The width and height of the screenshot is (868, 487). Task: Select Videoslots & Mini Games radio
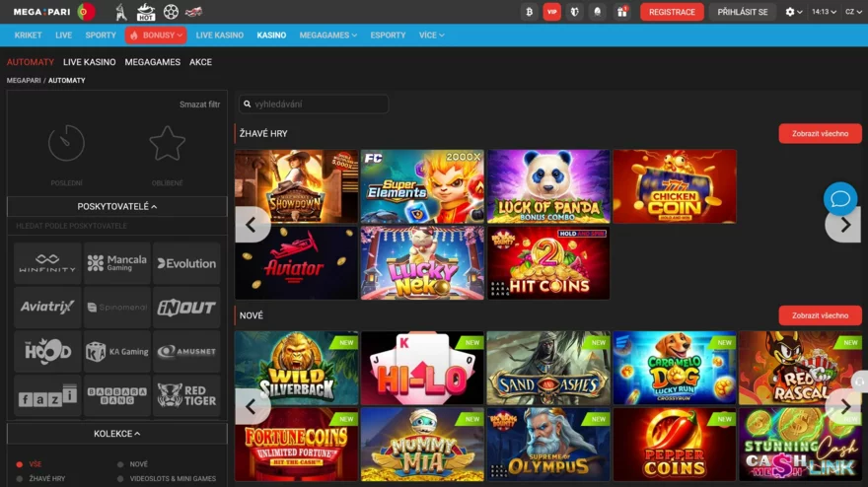tap(120, 479)
